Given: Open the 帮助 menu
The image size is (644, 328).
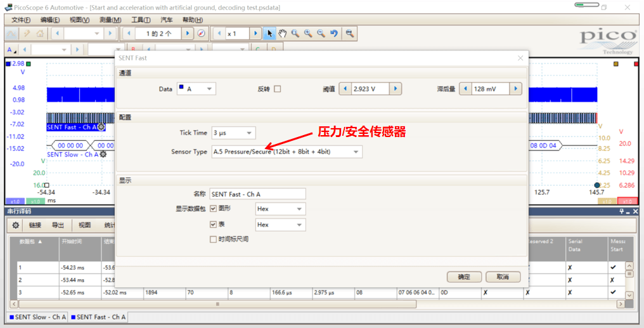Looking at the screenshot, I should 192,20.
